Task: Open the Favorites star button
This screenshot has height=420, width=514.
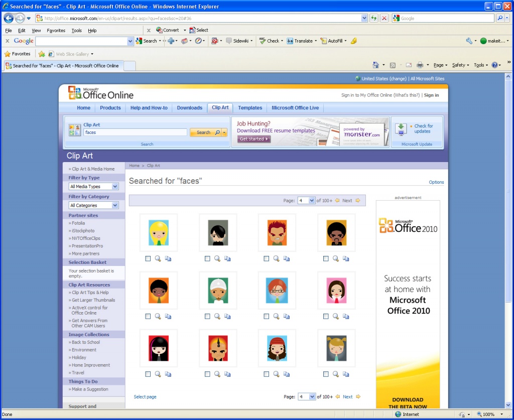Action: click(18, 54)
